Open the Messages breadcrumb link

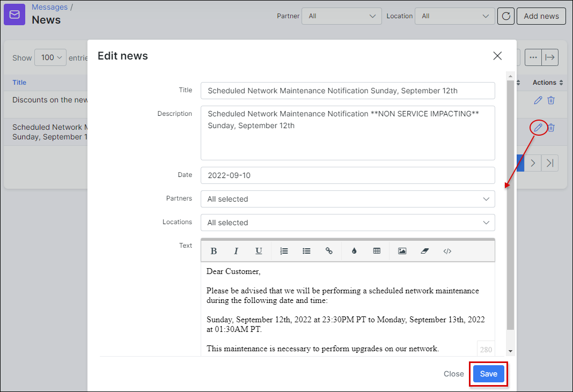click(50, 7)
